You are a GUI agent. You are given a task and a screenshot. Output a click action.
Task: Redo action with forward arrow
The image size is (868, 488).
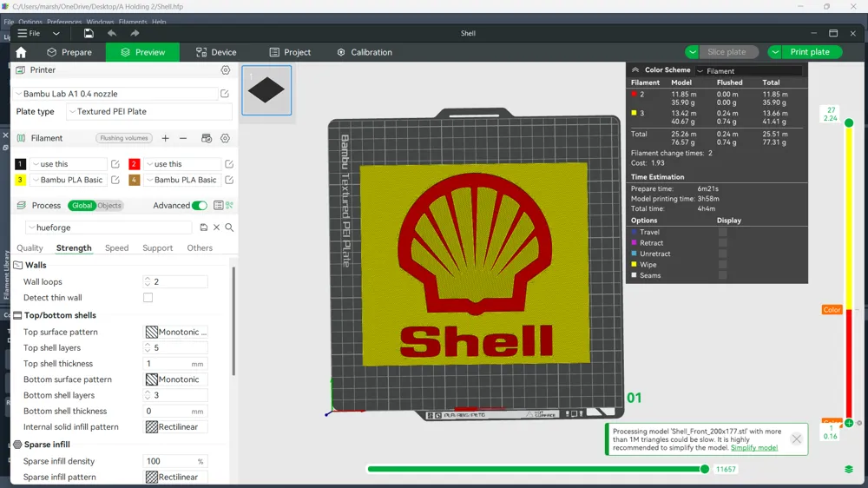(135, 33)
